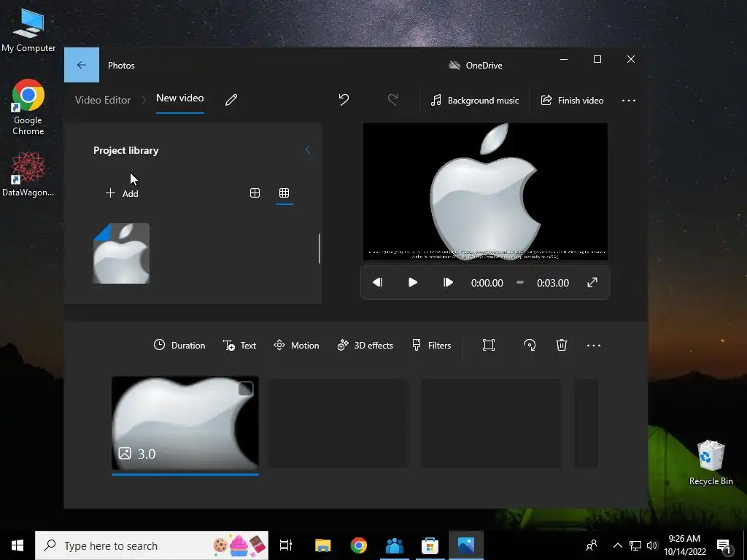Go back with the Photos back arrow
The height and width of the screenshot is (560, 747).
pos(82,65)
